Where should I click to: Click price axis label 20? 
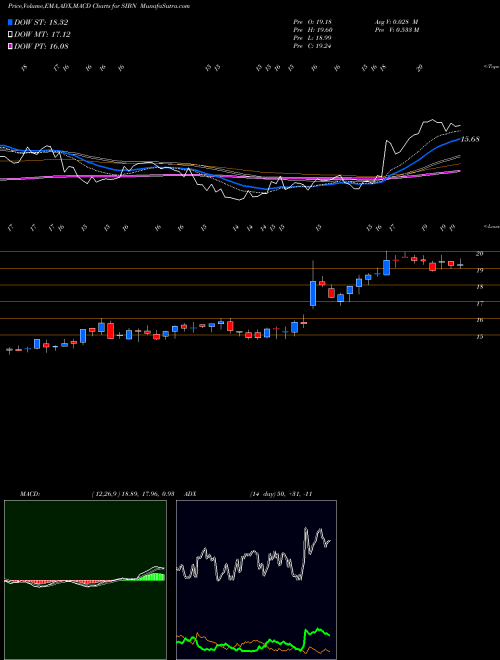pyautogui.click(x=479, y=254)
